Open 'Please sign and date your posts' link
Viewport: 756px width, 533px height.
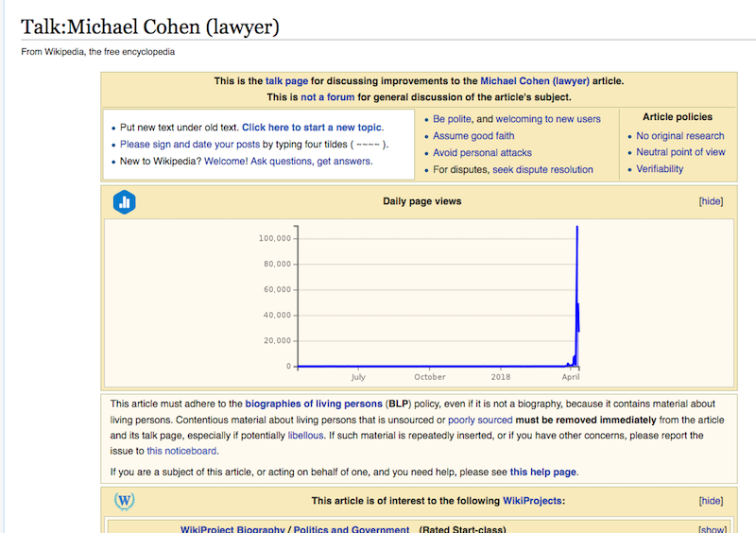(x=190, y=145)
